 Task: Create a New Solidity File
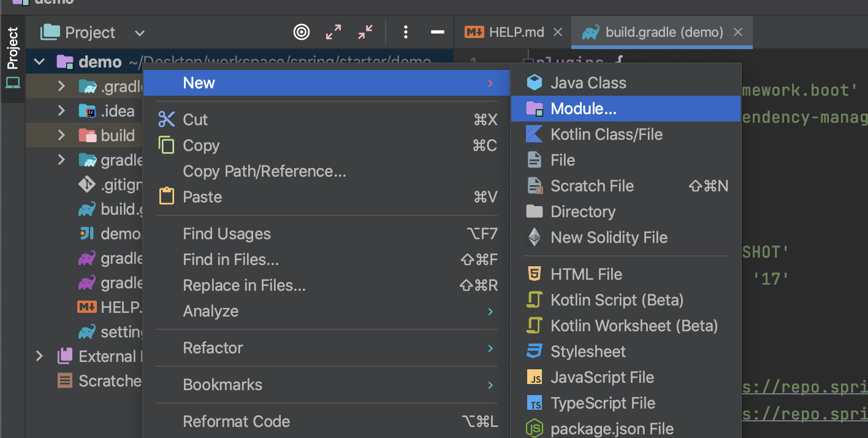(x=626, y=237)
